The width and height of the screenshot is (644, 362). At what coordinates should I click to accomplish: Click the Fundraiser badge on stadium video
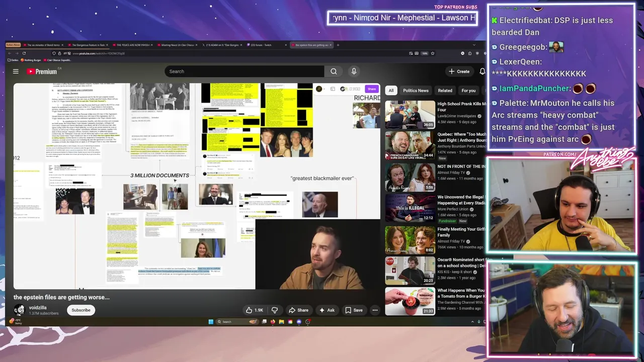pyautogui.click(x=447, y=221)
